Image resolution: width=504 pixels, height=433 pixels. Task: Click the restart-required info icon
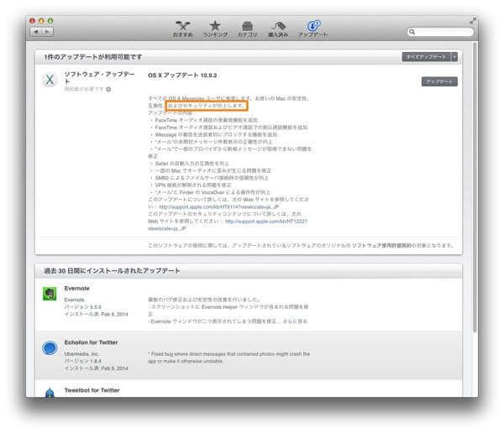[x=108, y=89]
